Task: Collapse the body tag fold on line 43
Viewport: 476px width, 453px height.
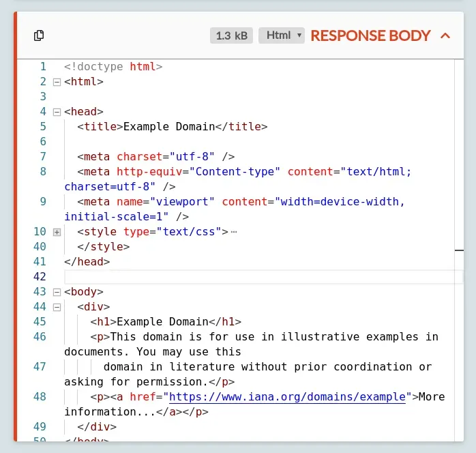Action: point(57,292)
